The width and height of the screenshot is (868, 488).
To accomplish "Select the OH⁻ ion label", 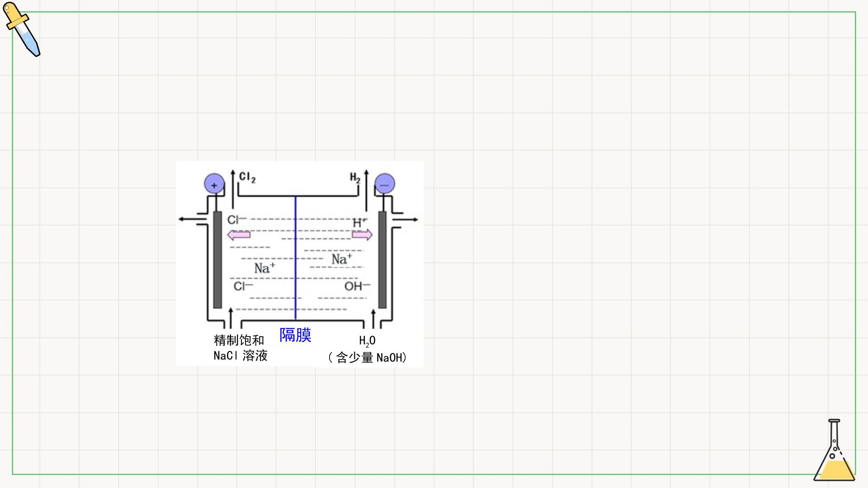I will [357, 286].
